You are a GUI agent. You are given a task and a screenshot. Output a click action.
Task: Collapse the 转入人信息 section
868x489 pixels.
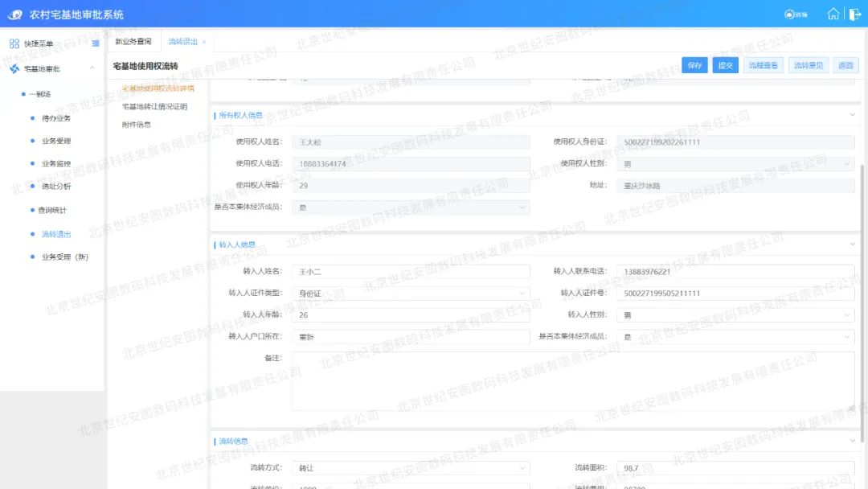click(x=852, y=244)
